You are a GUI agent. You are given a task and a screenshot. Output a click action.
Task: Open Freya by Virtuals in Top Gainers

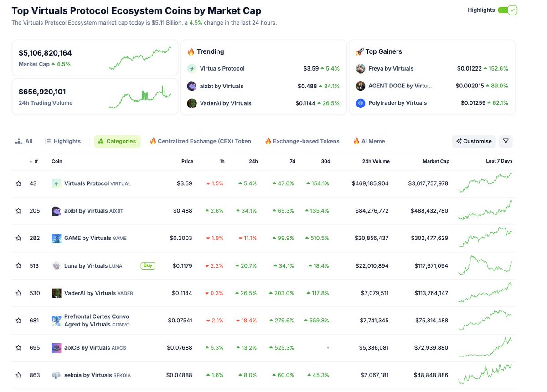click(391, 68)
